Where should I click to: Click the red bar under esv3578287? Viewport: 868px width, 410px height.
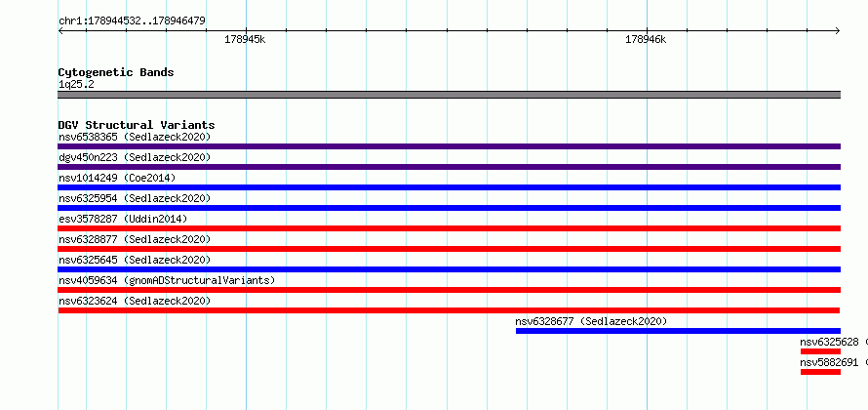coord(449,228)
